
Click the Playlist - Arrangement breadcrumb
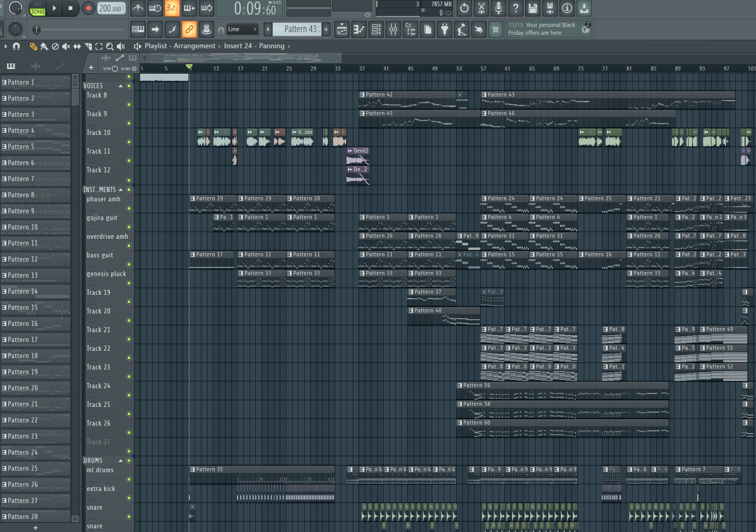[180, 46]
